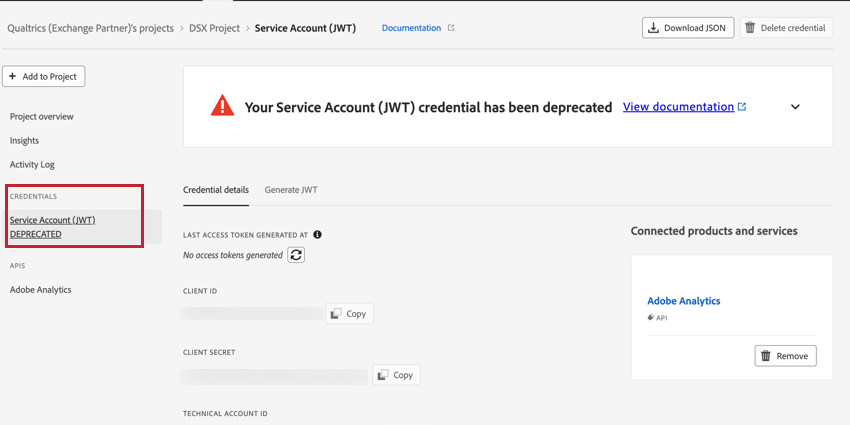Viewport: 850px width, 425px height.
Task: Open the Activity Log page
Action: coord(32,165)
